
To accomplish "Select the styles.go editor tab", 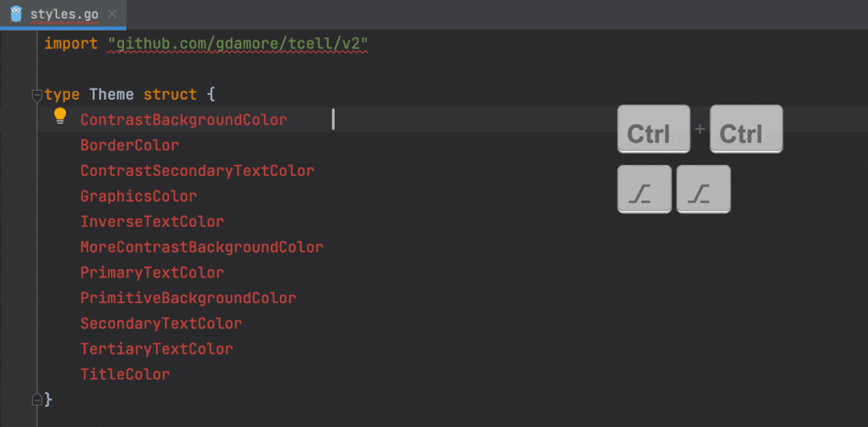I will [x=63, y=14].
